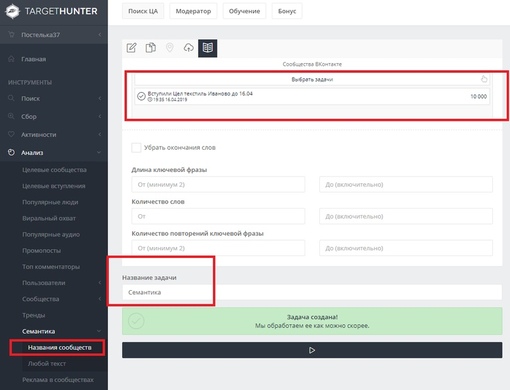Focus Количество слов До (включительно) field
Screen dimensions: 510x390
click(x=406, y=216)
